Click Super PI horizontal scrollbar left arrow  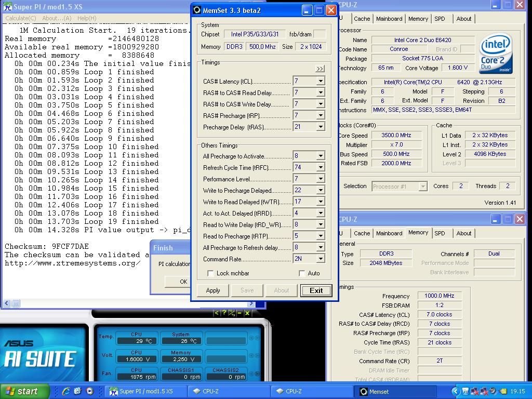pos(7,303)
